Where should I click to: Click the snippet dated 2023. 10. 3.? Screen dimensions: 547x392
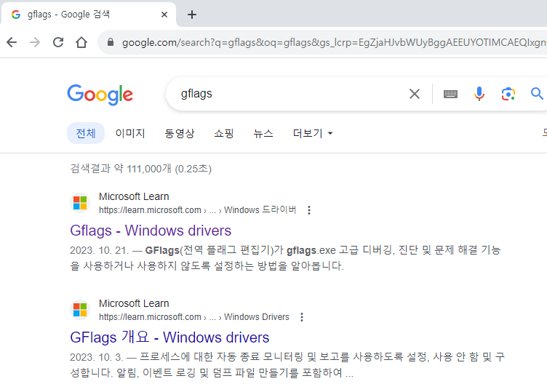[287, 365]
